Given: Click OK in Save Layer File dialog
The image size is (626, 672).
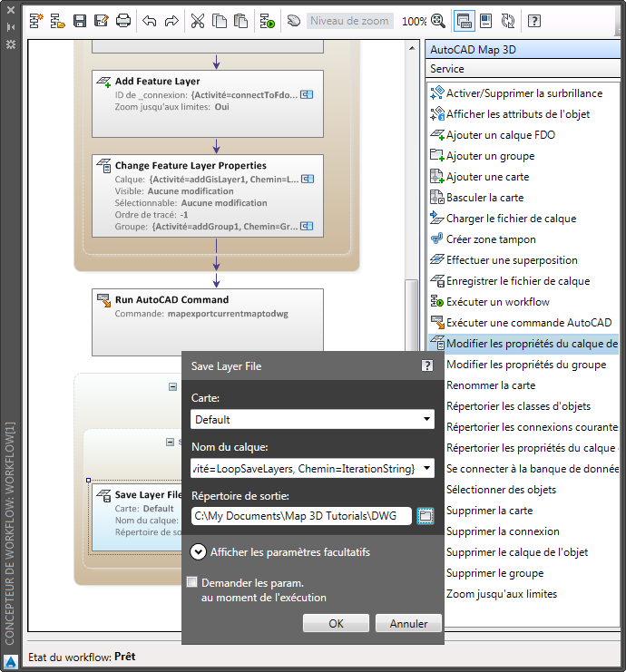Looking at the screenshot, I should 336,623.
